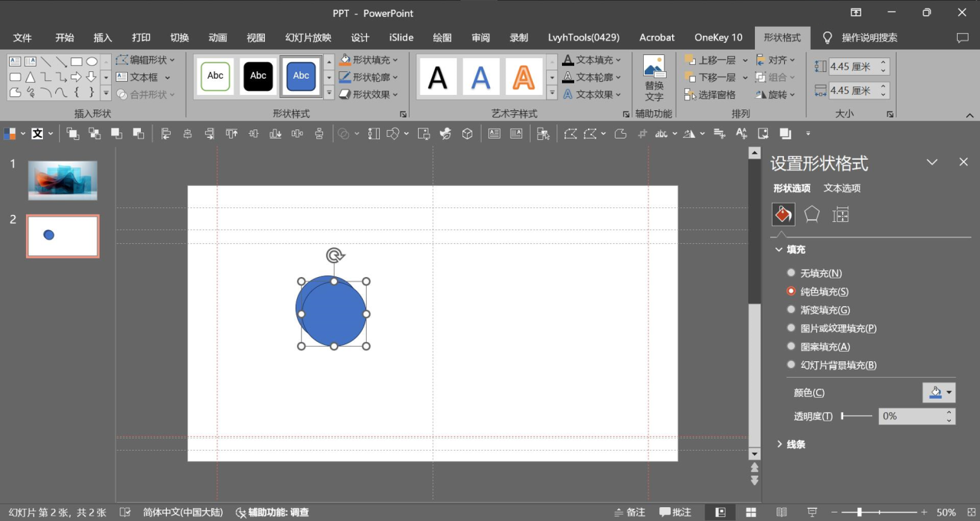
Task: Open the fill 颜色 color picker
Action: [939, 392]
